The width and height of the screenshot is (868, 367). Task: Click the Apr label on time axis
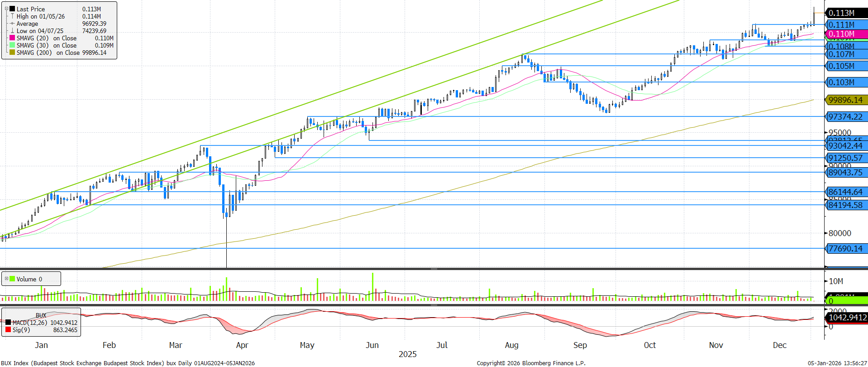pyautogui.click(x=242, y=345)
